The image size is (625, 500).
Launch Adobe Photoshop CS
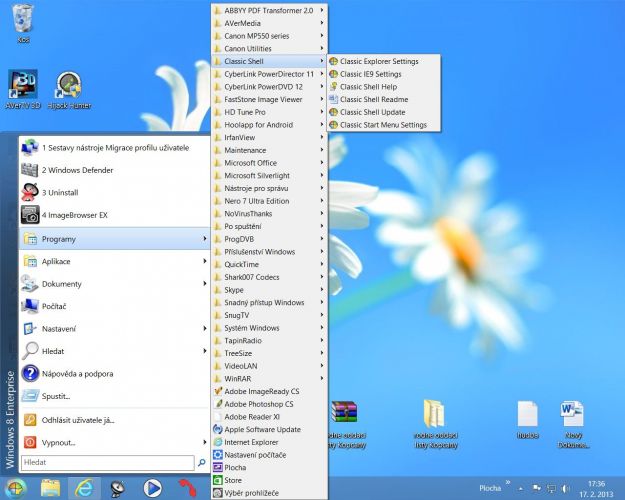[269, 404]
